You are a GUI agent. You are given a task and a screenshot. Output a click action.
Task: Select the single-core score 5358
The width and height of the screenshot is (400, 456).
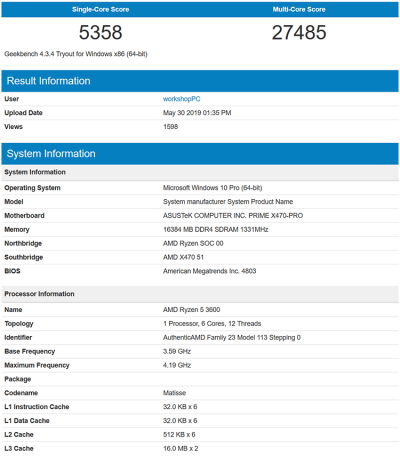click(x=100, y=32)
